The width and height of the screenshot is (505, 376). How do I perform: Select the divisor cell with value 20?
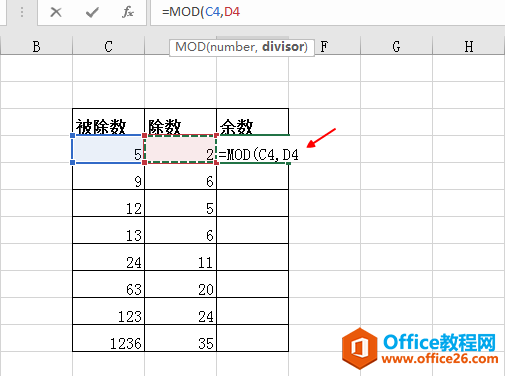pos(180,284)
